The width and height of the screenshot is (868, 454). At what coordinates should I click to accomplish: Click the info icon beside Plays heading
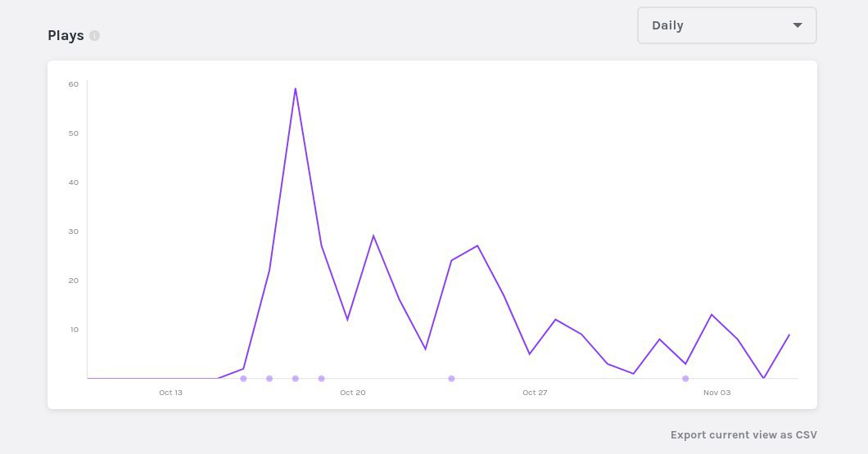pyautogui.click(x=95, y=36)
